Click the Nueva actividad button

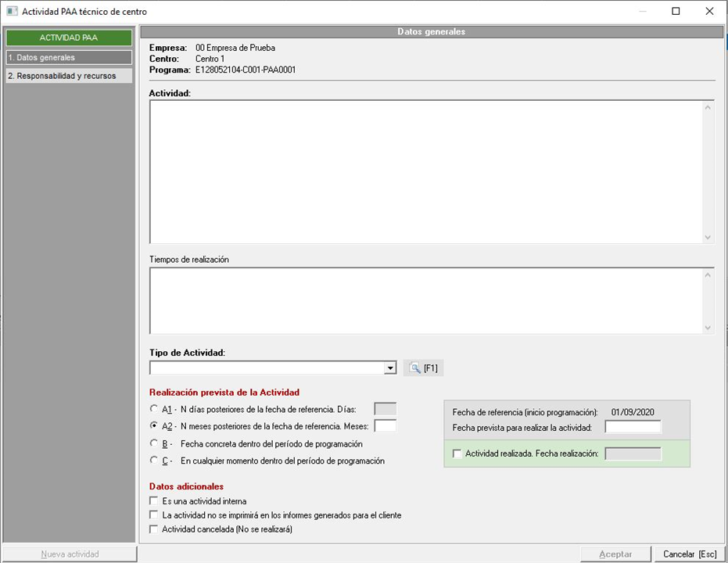70,554
